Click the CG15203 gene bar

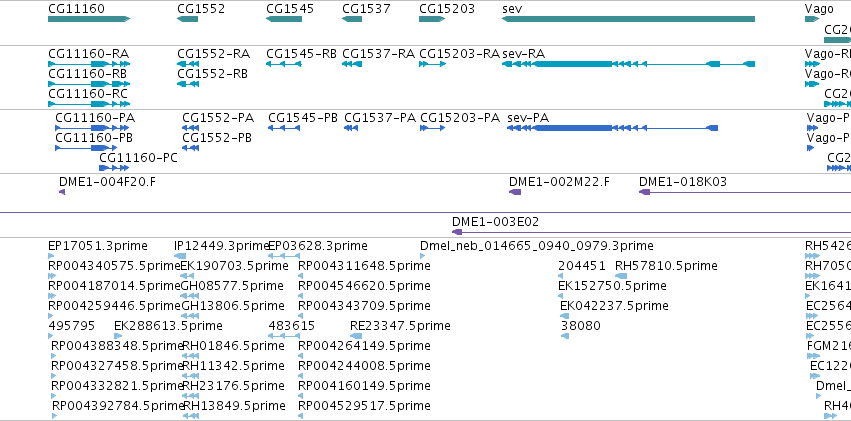coord(432,19)
